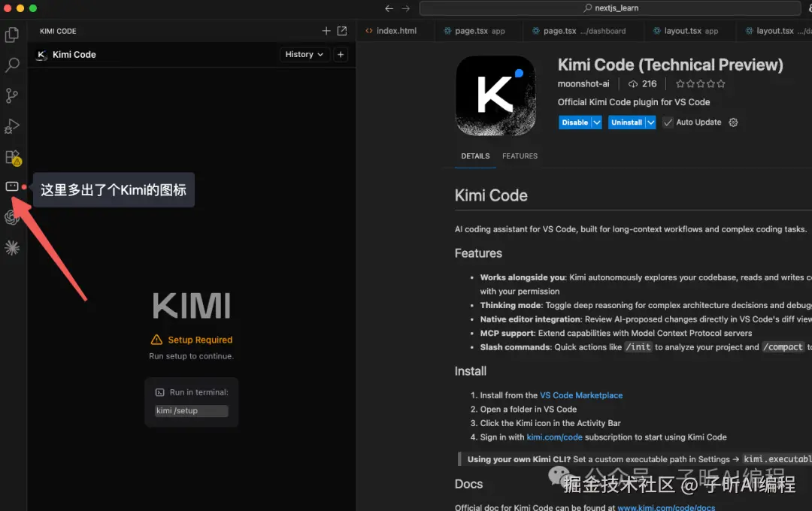Select the DETAILS tab
This screenshot has height=511, width=812.
pyautogui.click(x=475, y=156)
